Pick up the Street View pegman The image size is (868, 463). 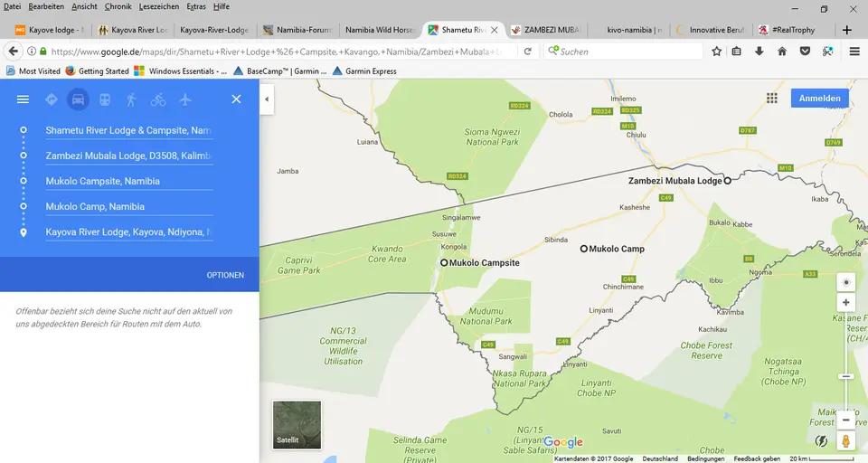846,441
